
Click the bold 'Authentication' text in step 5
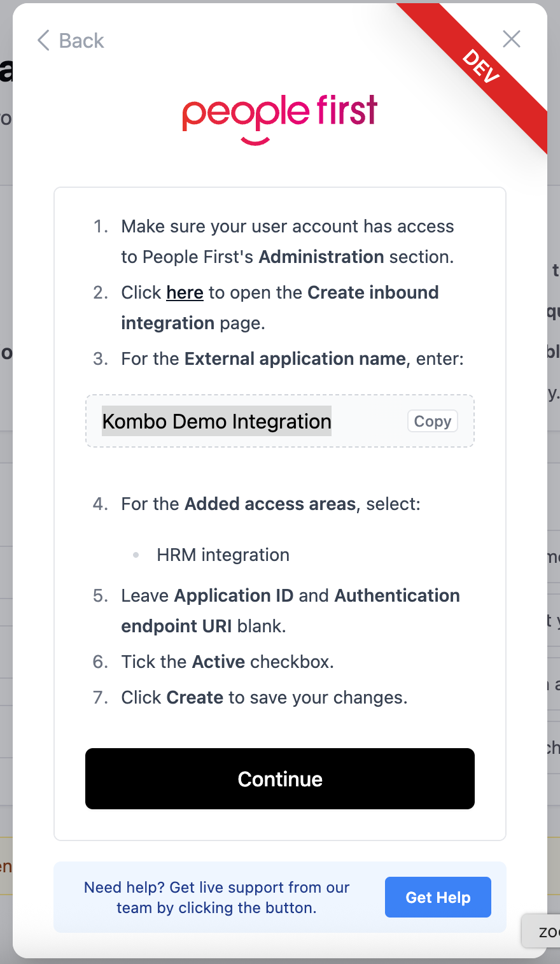(x=397, y=596)
